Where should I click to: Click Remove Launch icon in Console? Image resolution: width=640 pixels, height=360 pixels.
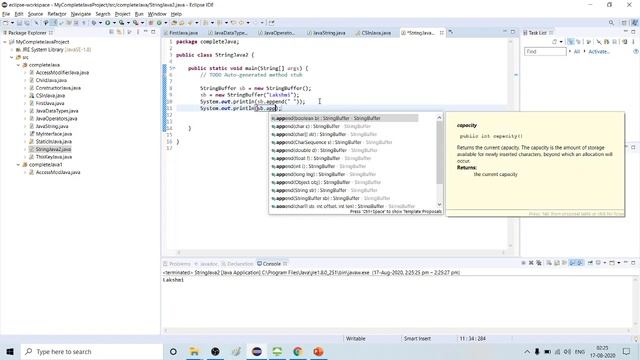tap(531, 263)
